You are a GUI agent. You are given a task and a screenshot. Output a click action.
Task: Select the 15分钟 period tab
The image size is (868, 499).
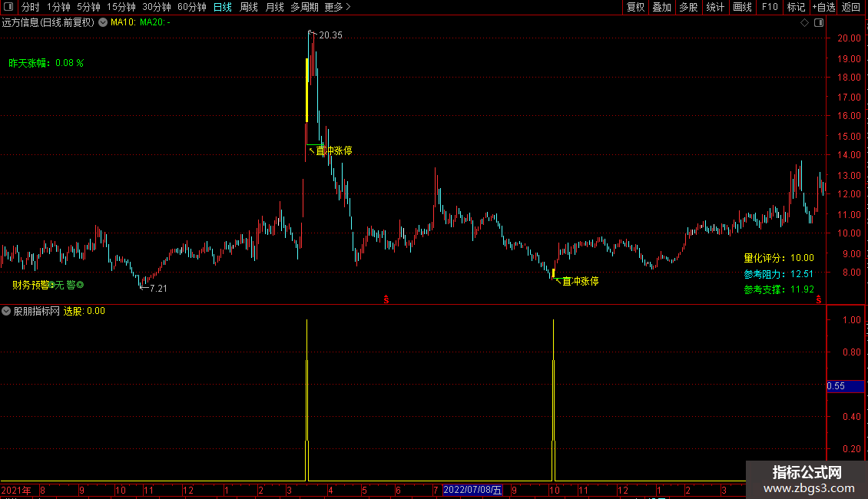(x=121, y=7)
